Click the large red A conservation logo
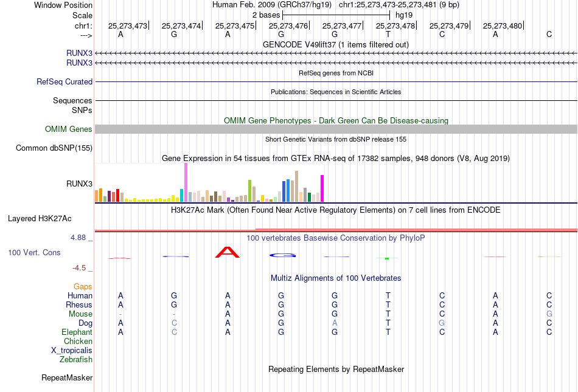 tap(228, 252)
